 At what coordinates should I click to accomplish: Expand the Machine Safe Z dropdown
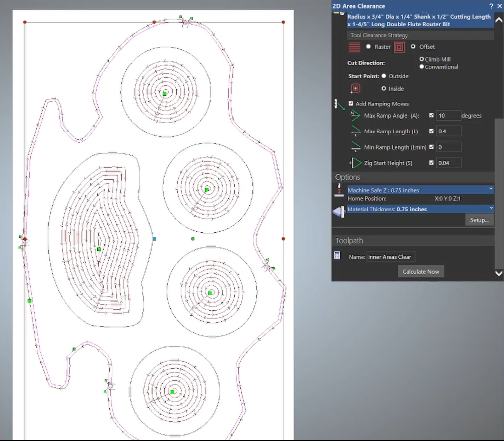[x=491, y=189]
